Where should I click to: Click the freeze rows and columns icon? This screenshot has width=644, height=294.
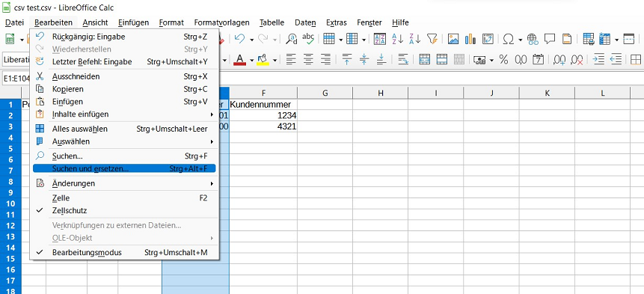point(604,39)
